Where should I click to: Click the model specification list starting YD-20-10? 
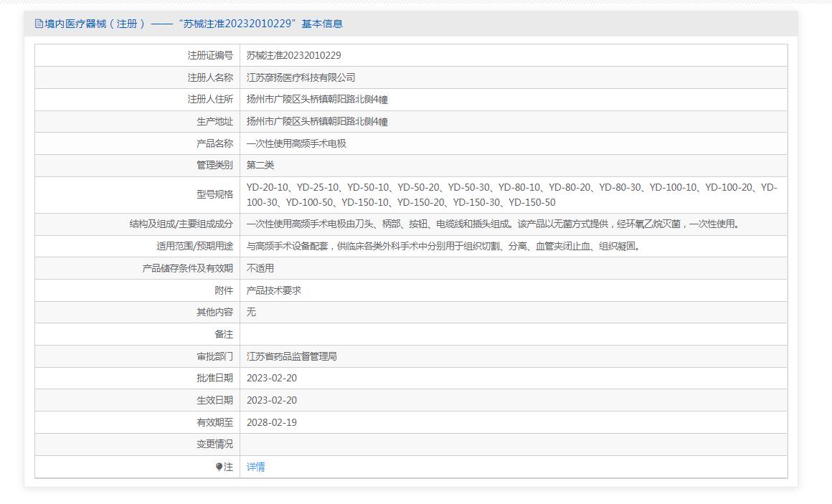[511, 194]
